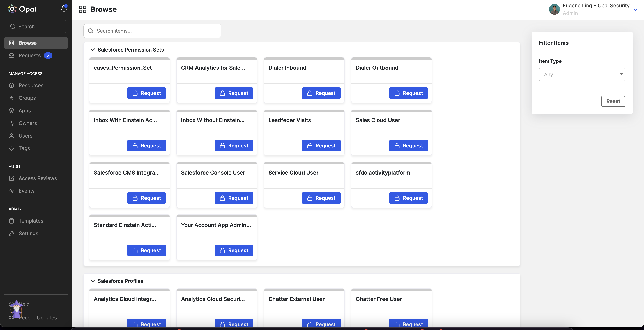Viewport: 644px width, 330px height.
Task: Expand the Eugene Ling account menu
Action: [x=635, y=10]
